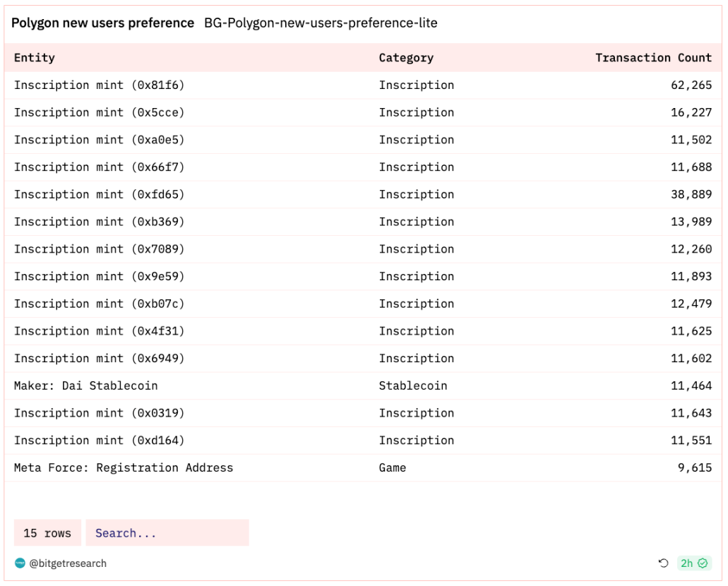
Task: Focus the Search... input field
Action: 167,532
